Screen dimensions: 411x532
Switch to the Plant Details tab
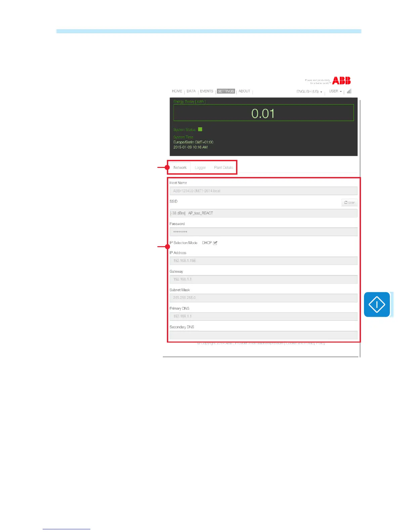pos(223,168)
